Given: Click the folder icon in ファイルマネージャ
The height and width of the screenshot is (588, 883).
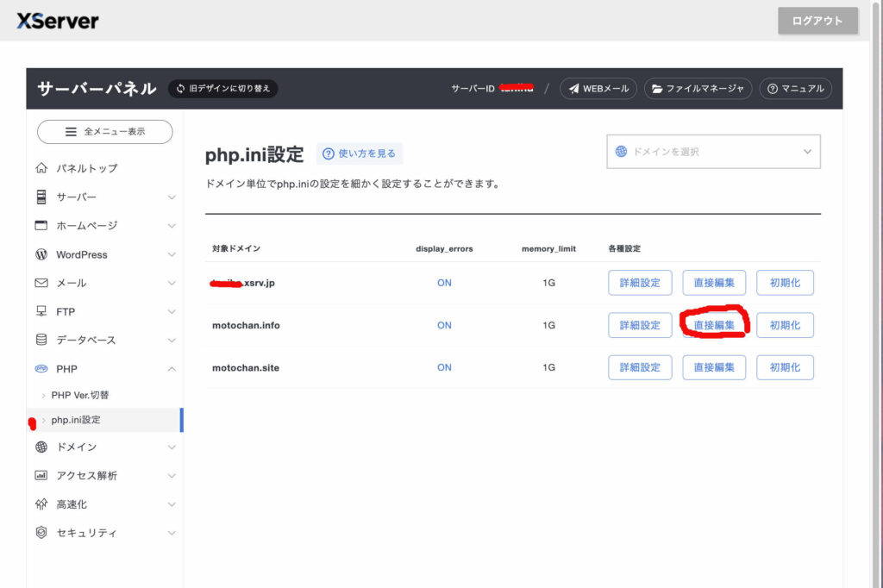Looking at the screenshot, I should (657, 89).
